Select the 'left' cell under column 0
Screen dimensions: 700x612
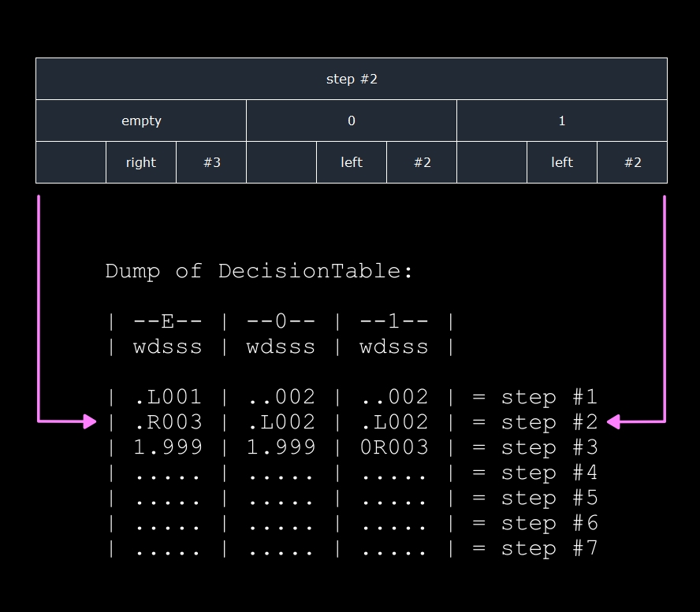click(x=352, y=162)
